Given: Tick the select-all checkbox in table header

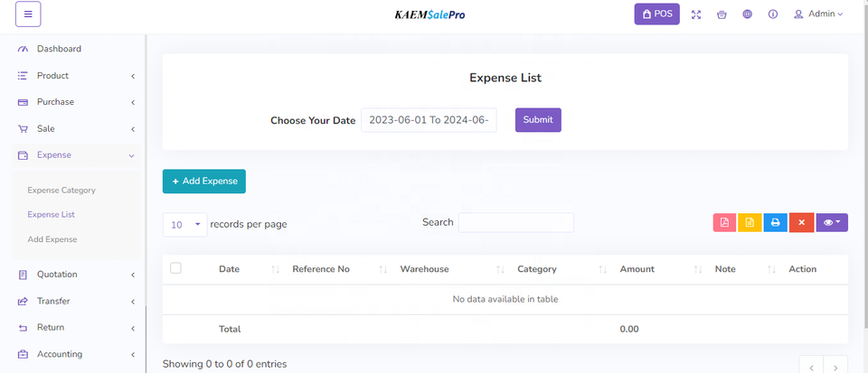Looking at the screenshot, I should pos(175,268).
